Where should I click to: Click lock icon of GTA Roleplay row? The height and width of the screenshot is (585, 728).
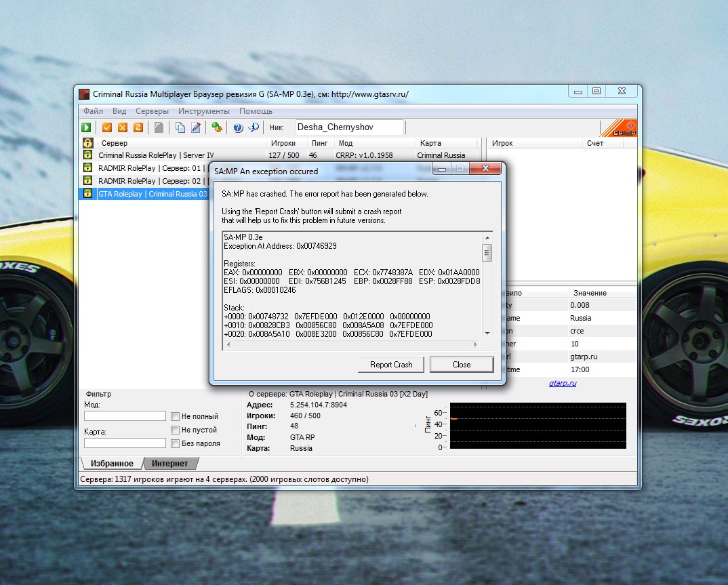click(x=87, y=194)
